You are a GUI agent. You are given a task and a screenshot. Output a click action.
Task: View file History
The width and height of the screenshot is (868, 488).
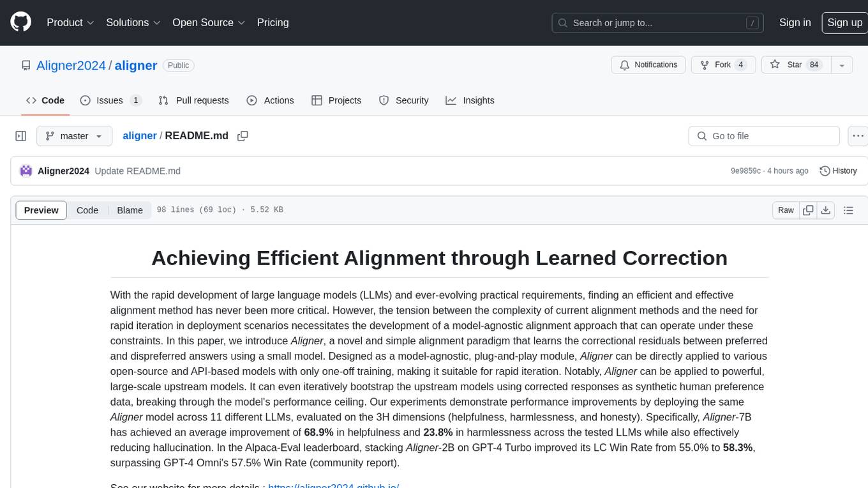(838, 171)
